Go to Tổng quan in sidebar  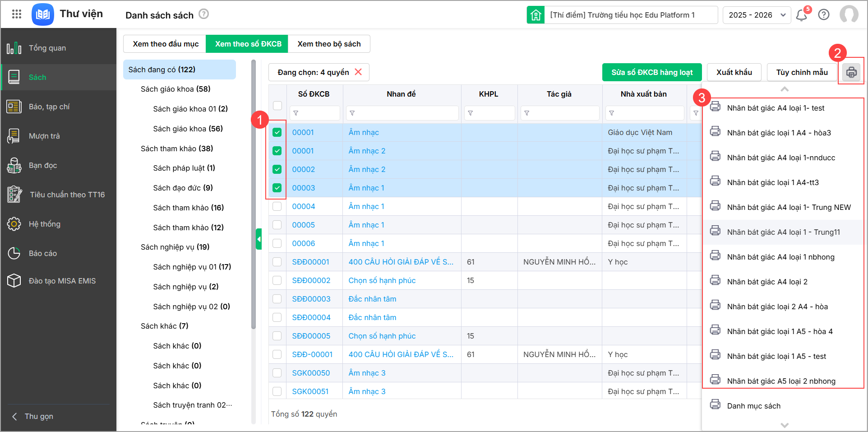59,48
